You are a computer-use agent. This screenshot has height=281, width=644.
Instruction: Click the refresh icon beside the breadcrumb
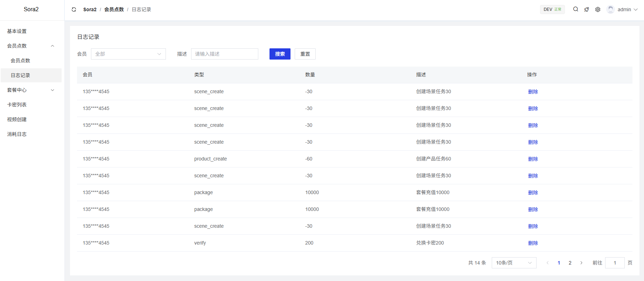click(x=74, y=9)
